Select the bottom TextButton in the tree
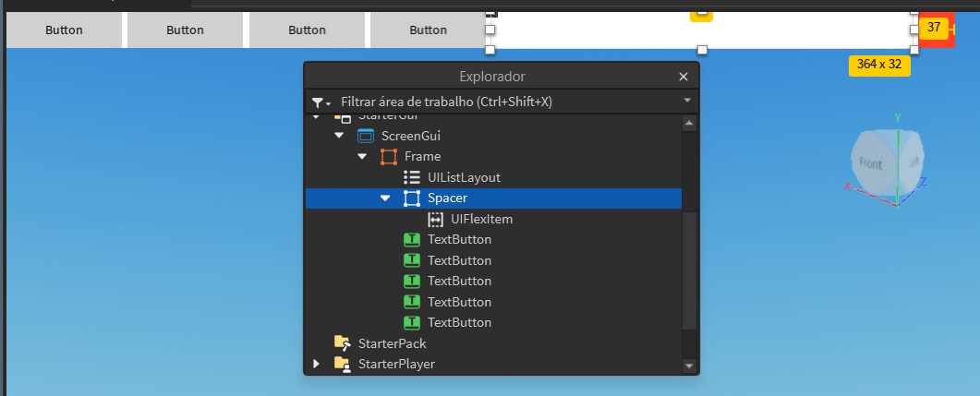The height and width of the screenshot is (396, 980). coord(459,323)
